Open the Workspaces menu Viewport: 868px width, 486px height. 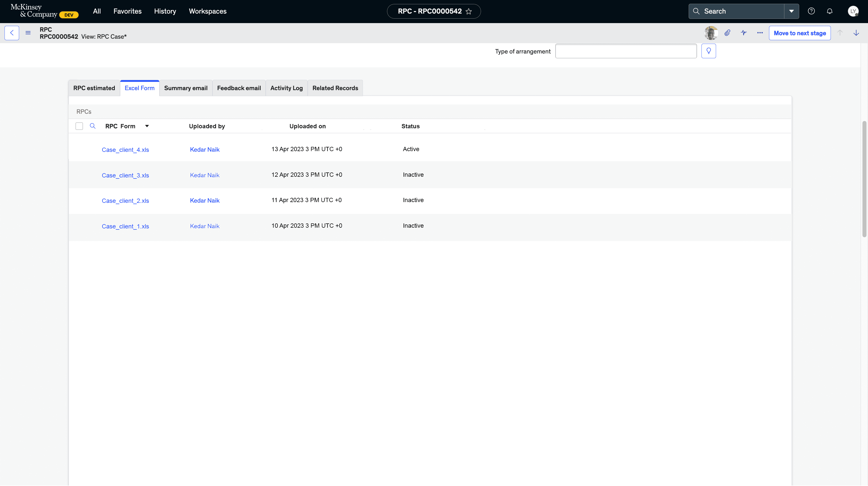pos(207,12)
